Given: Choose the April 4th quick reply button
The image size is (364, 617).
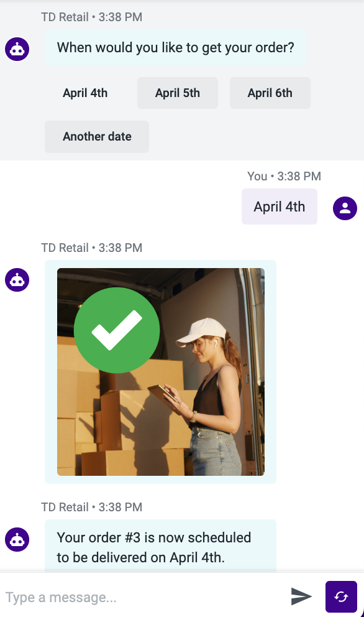Looking at the screenshot, I should tap(85, 93).
